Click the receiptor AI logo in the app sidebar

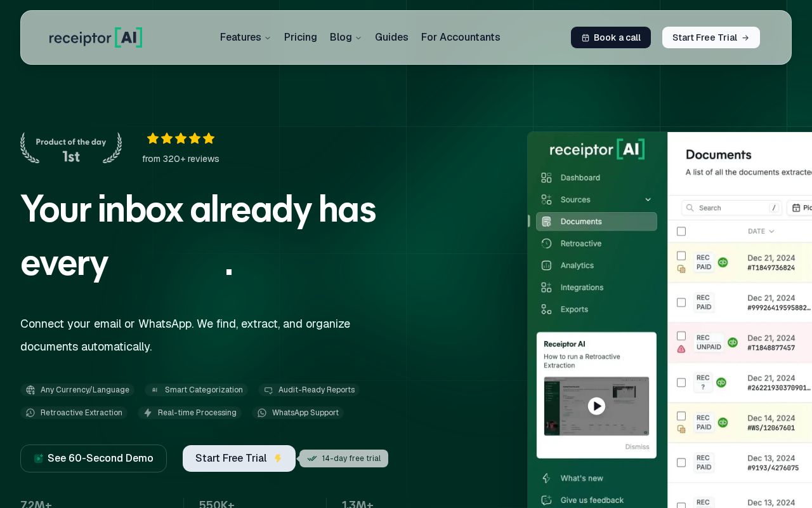[597, 149]
